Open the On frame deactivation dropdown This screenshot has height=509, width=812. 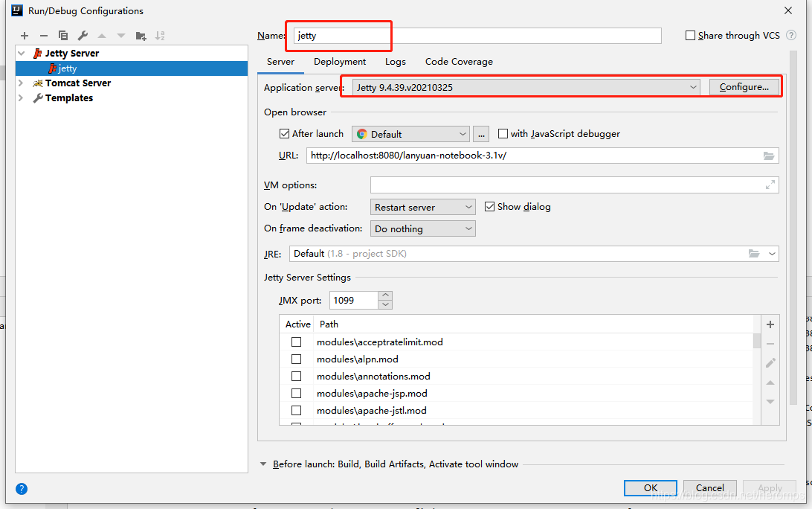point(422,228)
